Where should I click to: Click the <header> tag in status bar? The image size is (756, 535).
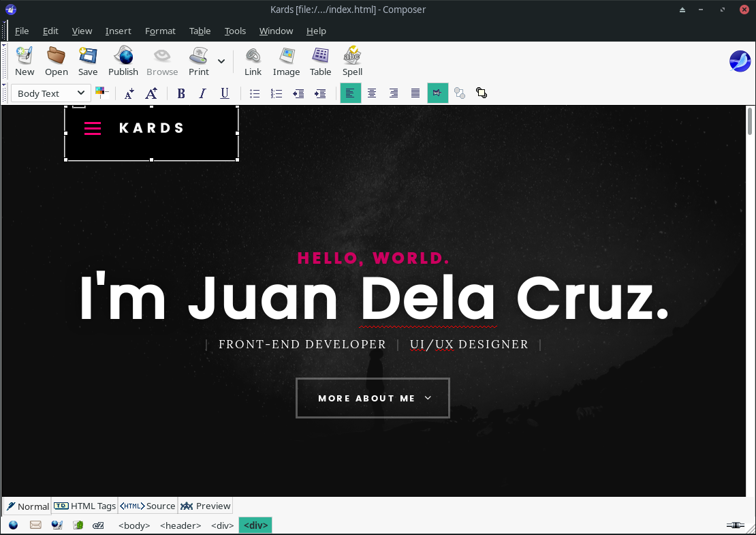(x=180, y=525)
